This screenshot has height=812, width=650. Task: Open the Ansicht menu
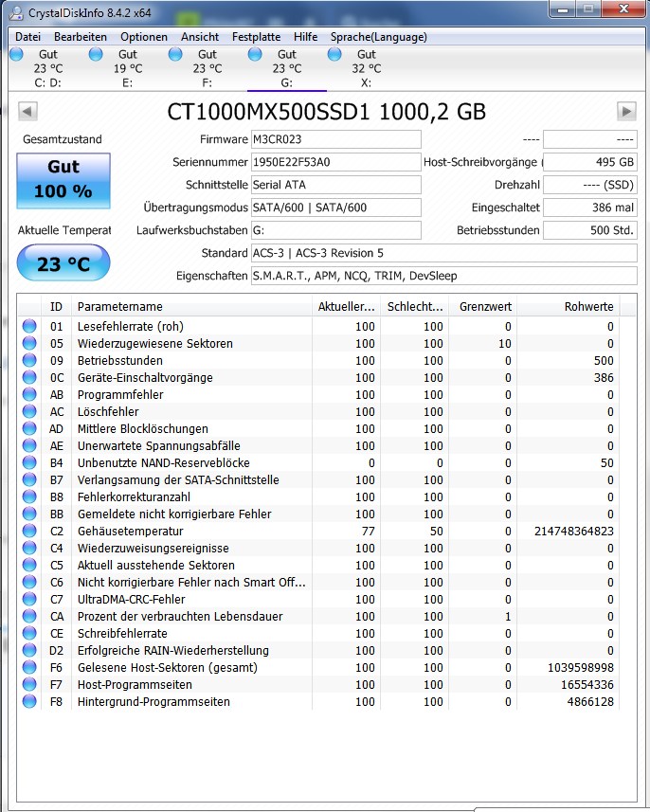tap(200, 37)
